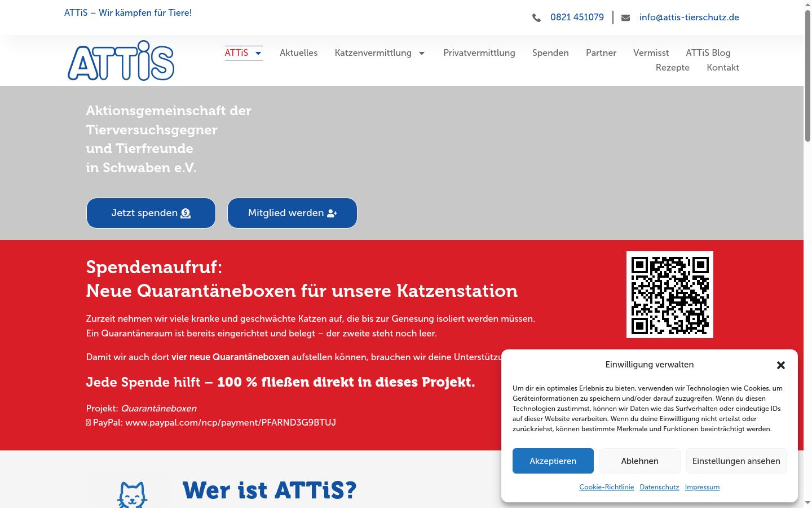Click the Jetzt spenden button

pyautogui.click(x=151, y=213)
